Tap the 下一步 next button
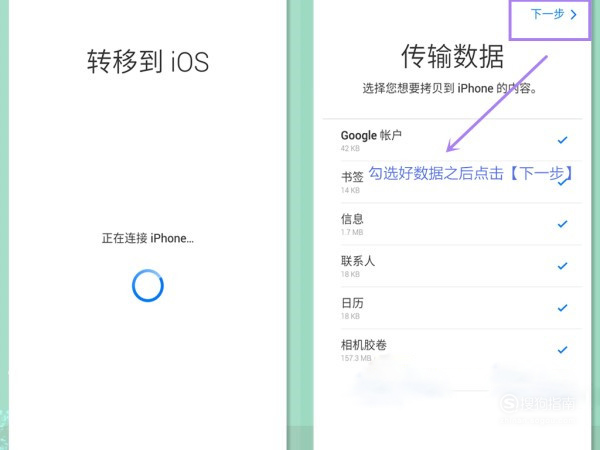The width and height of the screenshot is (600, 450). (x=553, y=15)
